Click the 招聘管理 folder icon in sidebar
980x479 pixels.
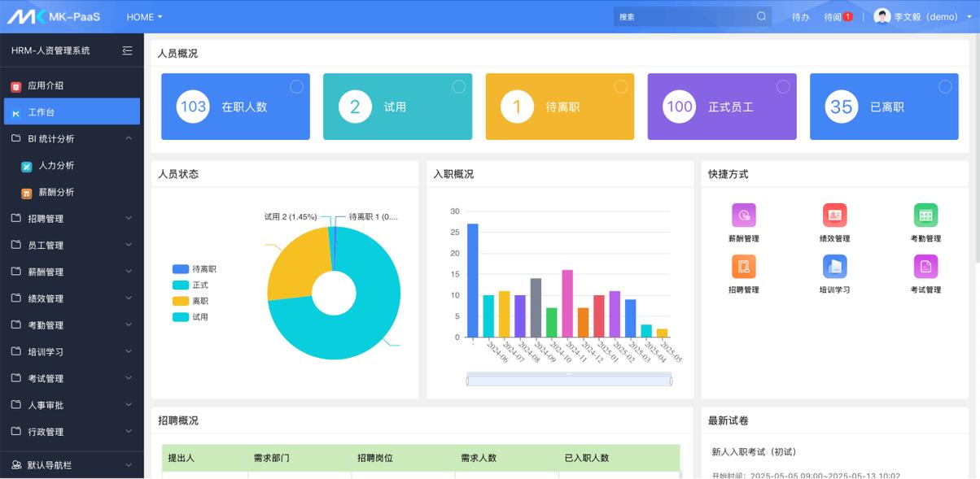16,219
